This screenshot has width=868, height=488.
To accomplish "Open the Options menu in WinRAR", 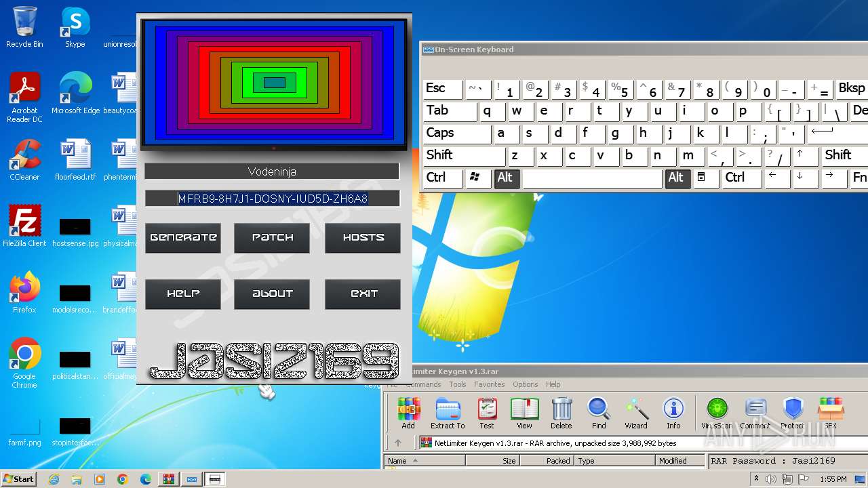I will point(526,384).
